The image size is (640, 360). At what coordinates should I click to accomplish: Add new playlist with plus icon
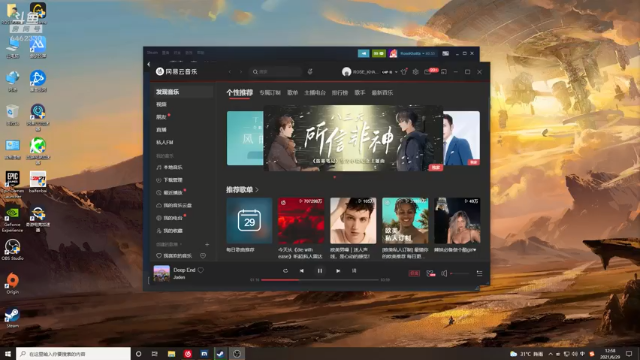coord(207,244)
